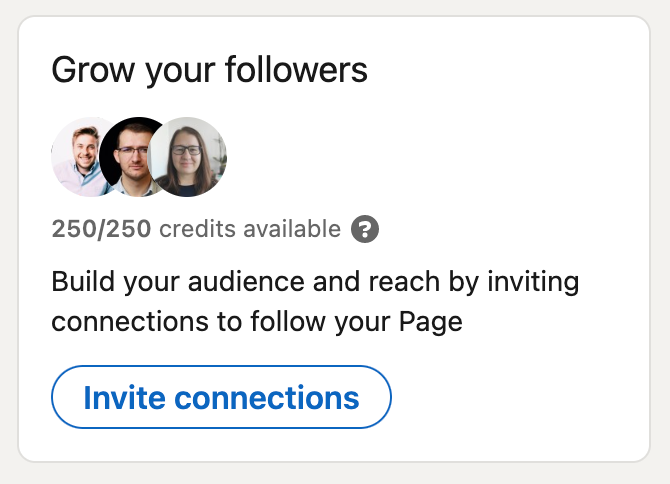Click the 'follow your Page' text line
This screenshot has height=484, width=670.
click(x=356, y=322)
